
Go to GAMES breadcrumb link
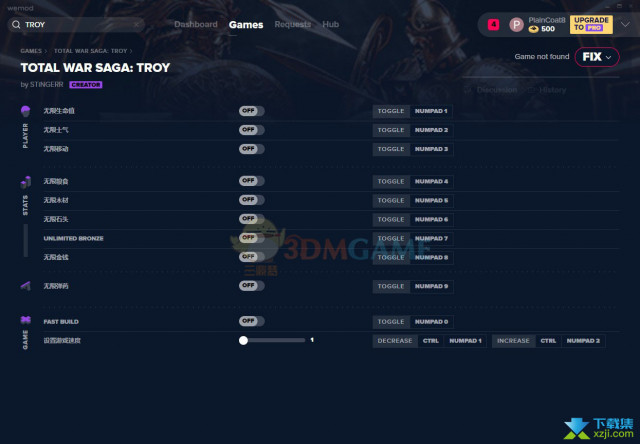click(x=31, y=51)
